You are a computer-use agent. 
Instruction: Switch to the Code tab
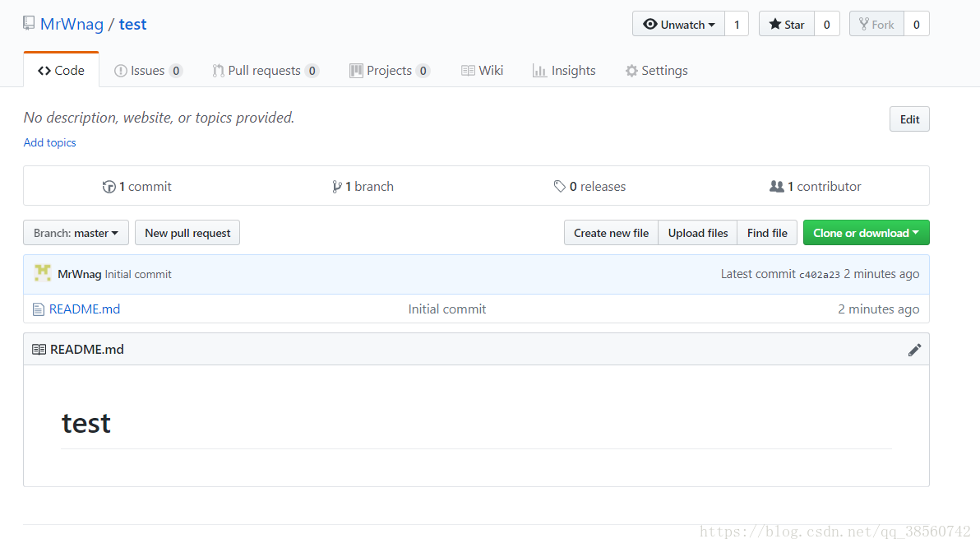tap(61, 70)
